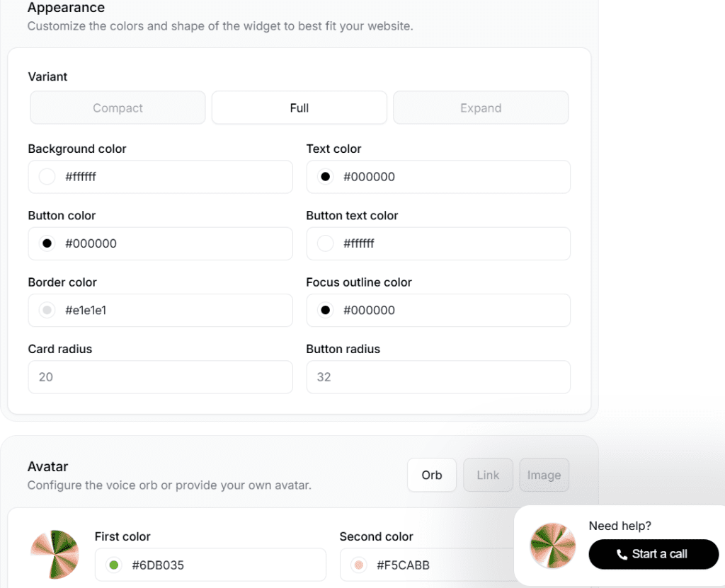Open the Button text color swatch
The height and width of the screenshot is (588, 725).
pyautogui.click(x=326, y=243)
